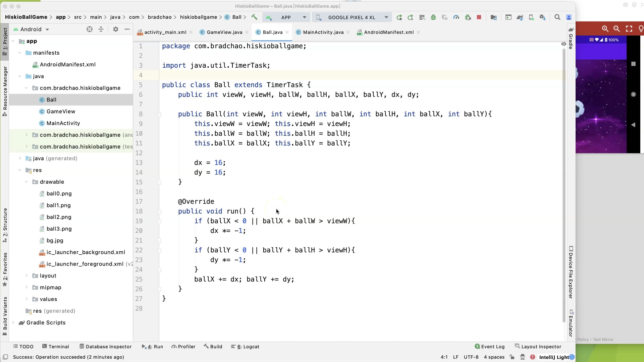Switch to the GameView.java tab
Screen dimensions: 644x362
point(224,32)
